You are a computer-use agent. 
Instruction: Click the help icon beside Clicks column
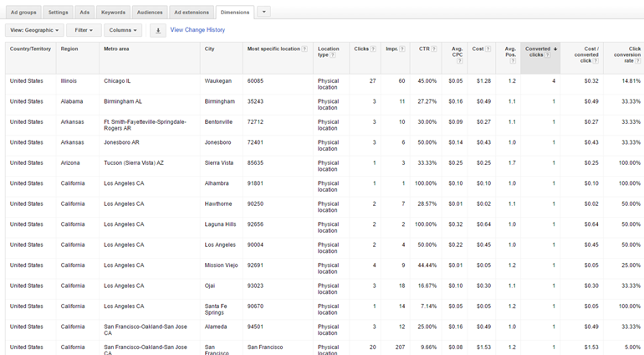click(373, 49)
